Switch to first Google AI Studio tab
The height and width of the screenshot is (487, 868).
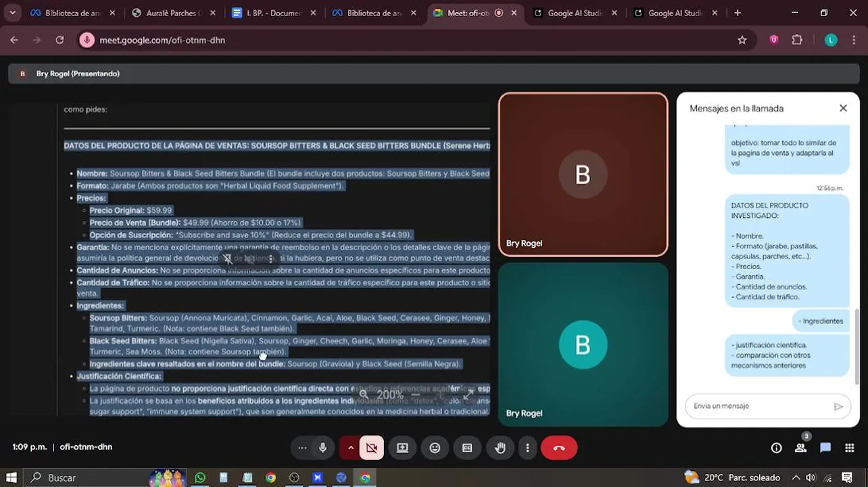coord(575,13)
